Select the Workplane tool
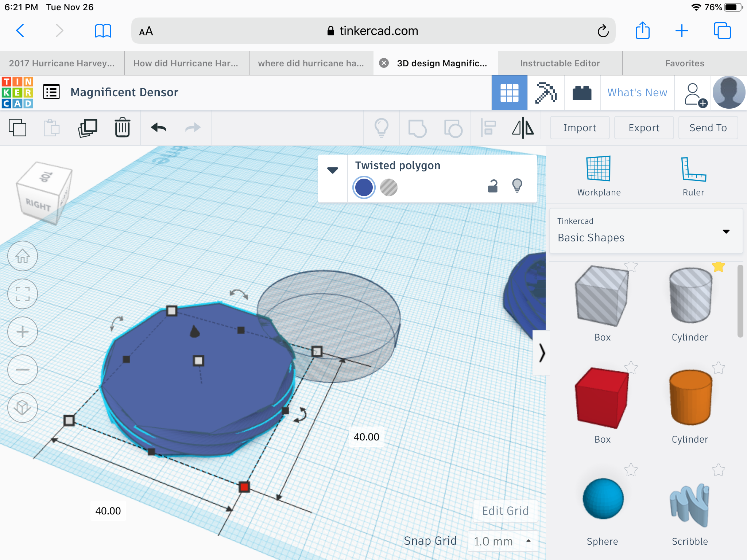The image size is (747, 560). [x=599, y=176]
